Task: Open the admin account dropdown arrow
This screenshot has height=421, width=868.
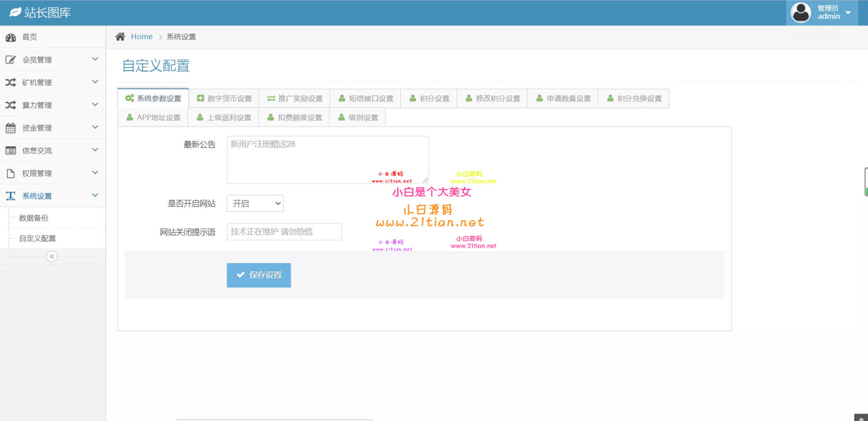Action: [848, 13]
